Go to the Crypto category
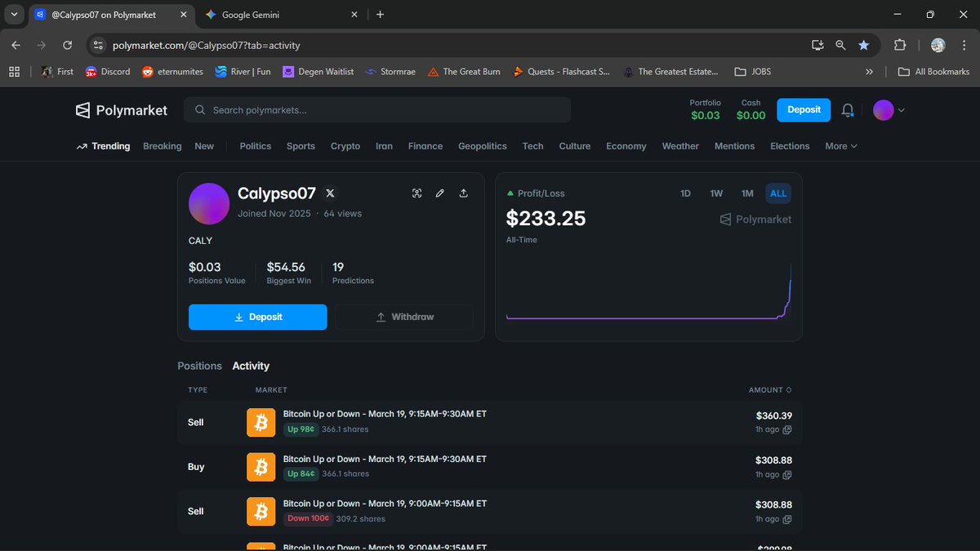This screenshot has height=551, width=980. [345, 146]
